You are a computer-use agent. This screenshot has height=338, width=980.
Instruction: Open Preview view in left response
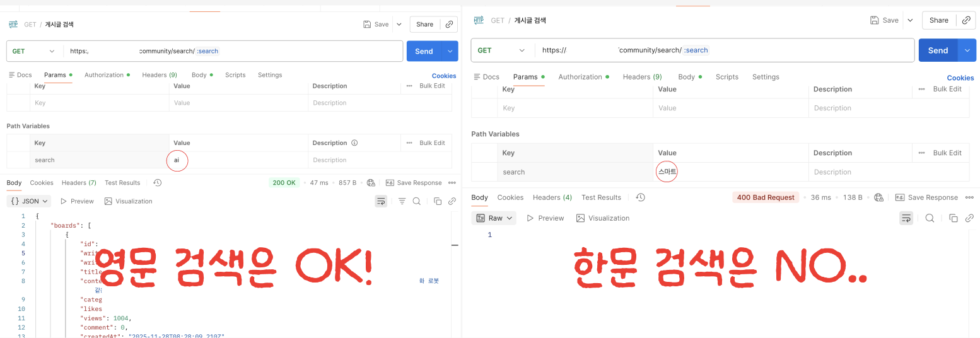click(x=76, y=201)
